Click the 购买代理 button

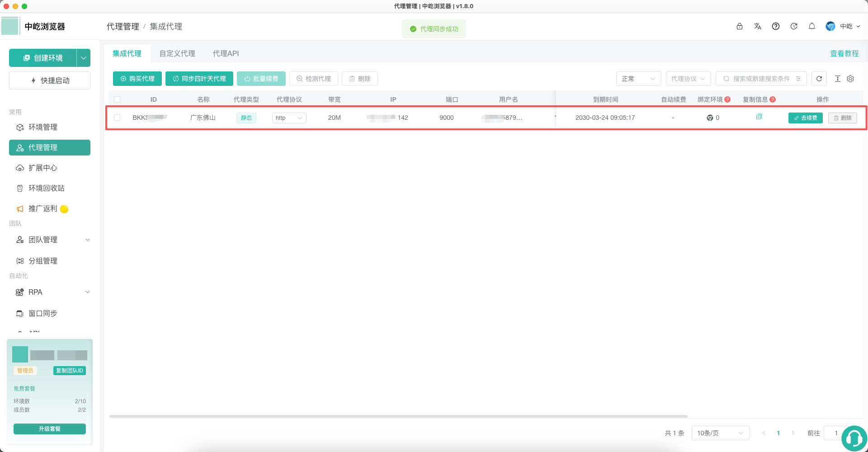point(137,79)
